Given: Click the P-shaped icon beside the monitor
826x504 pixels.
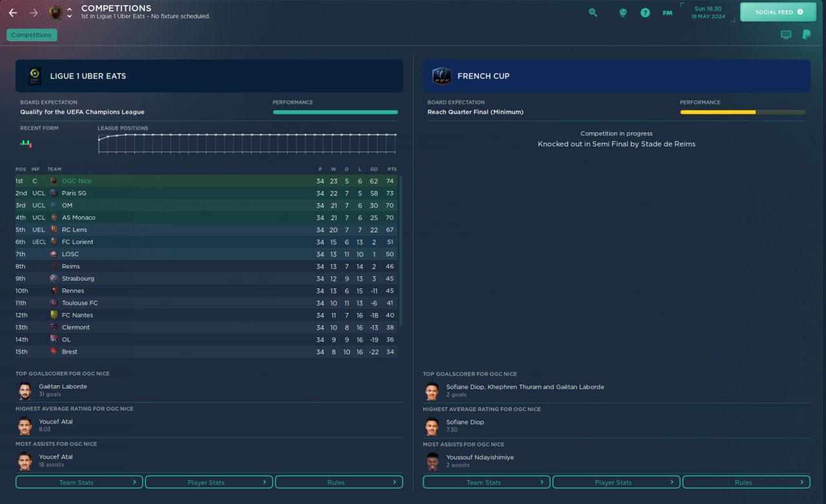Looking at the screenshot, I should [806, 35].
